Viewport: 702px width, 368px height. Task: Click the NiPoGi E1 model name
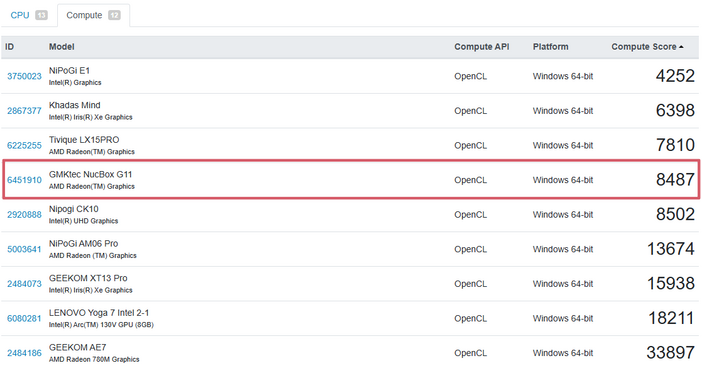(x=69, y=71)
